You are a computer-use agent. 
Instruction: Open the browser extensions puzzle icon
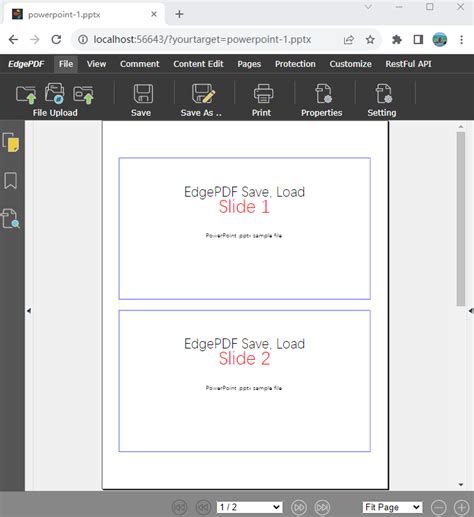tap(397, 40)
